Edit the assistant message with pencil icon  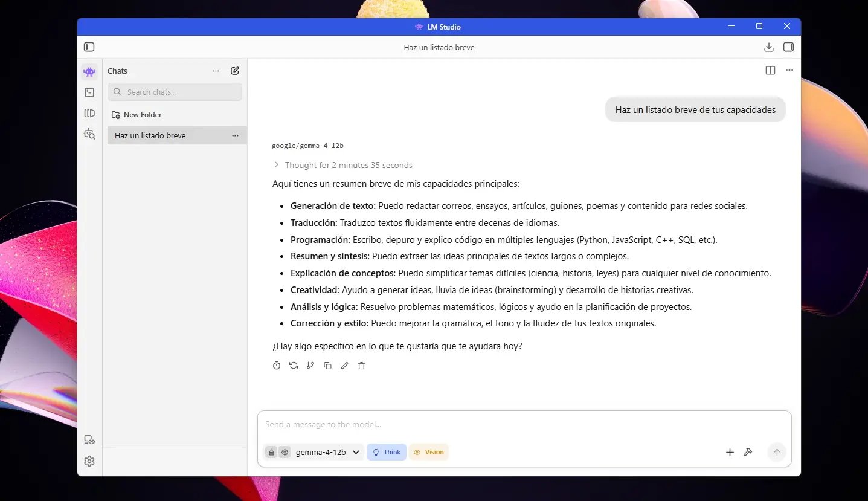pos(344,366)
